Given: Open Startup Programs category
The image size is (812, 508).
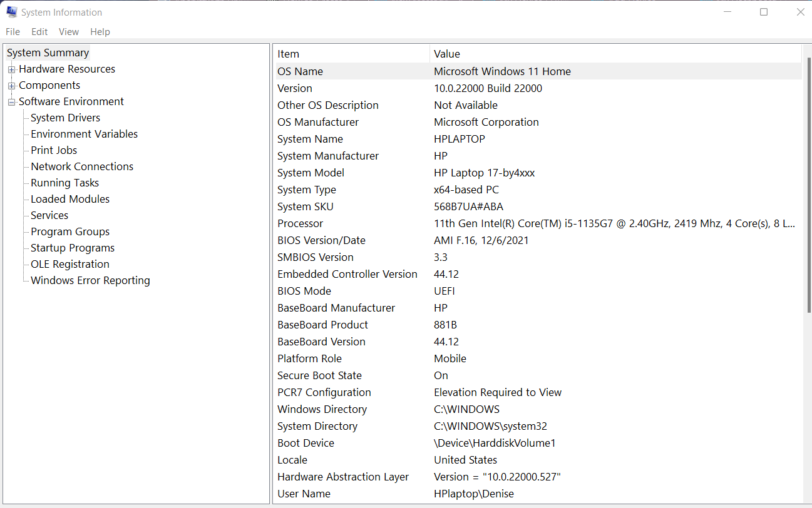Looking at the screenshot, I should pyautogui.click(x=73, y=248).
